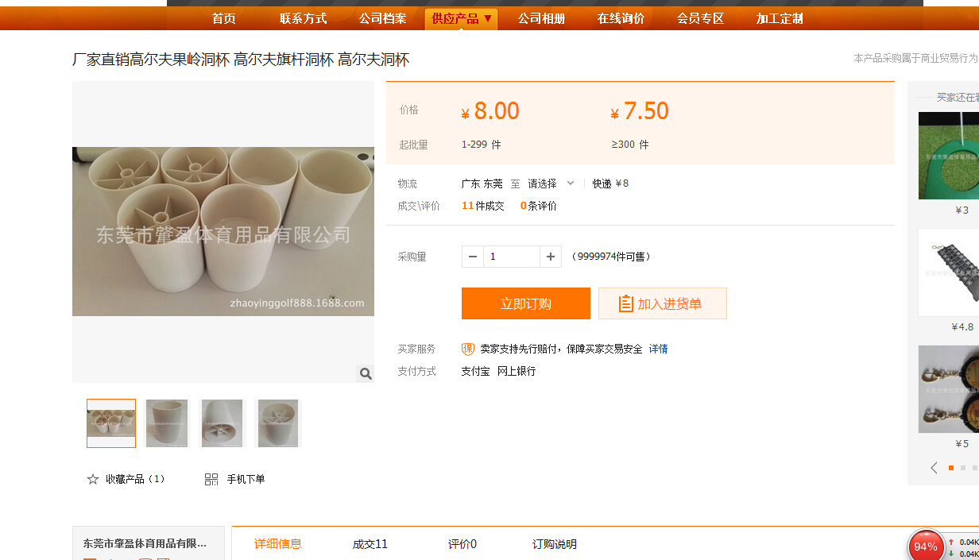Image resolution: width=979 pixels, height=560 pixels.
Task: Open the 详情 link for buyer service
Action: click(658, 349)
